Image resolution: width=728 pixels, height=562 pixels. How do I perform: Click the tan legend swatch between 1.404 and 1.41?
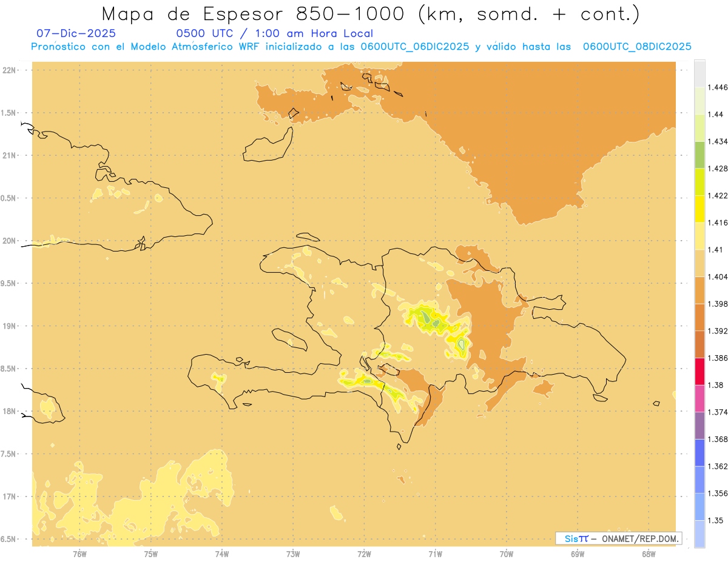click(x=699, y=263)
